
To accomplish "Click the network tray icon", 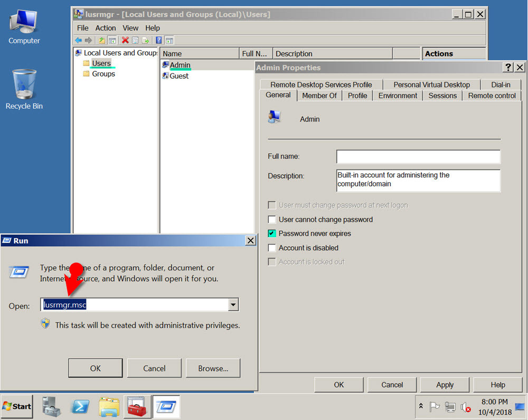I will [x=450, y=407].
